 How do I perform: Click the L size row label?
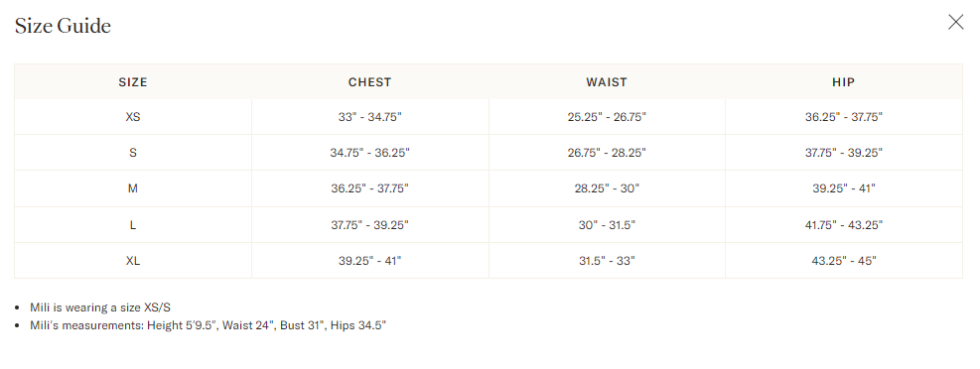point(133,225)
